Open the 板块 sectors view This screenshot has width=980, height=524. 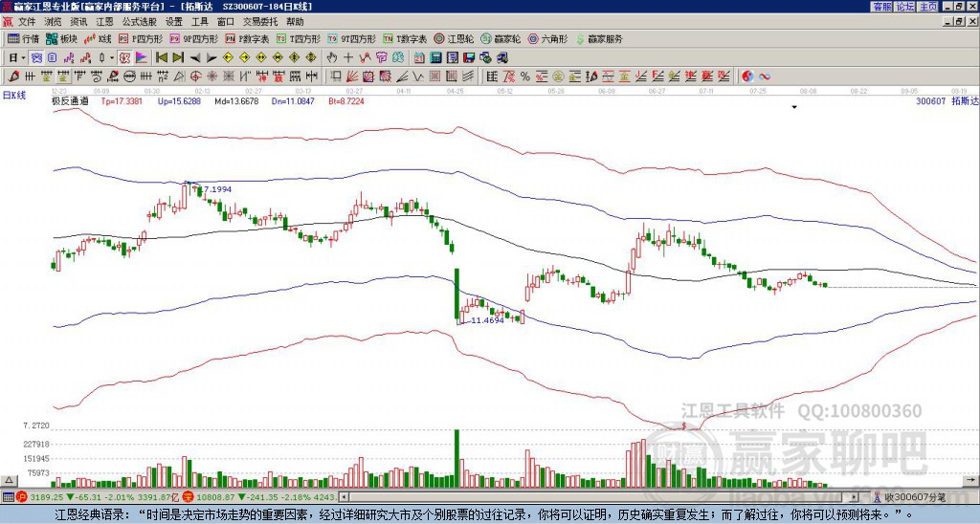click(x=61, y=38)
